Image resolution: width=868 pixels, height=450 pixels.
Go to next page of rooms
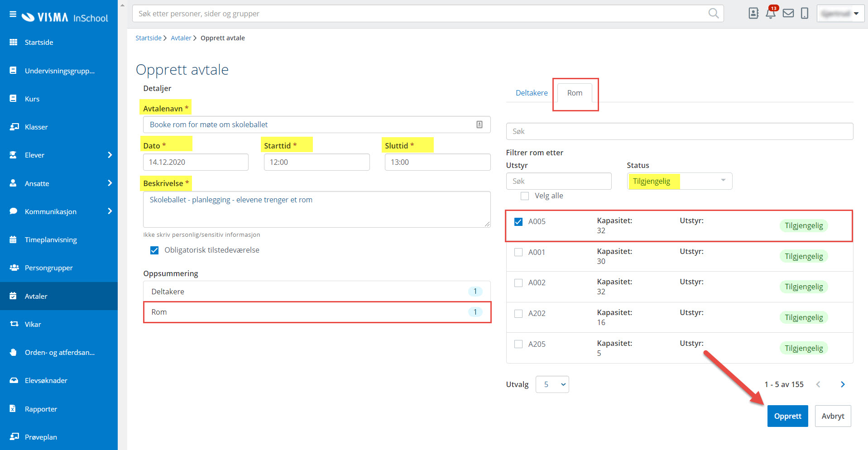coord(843,384)
